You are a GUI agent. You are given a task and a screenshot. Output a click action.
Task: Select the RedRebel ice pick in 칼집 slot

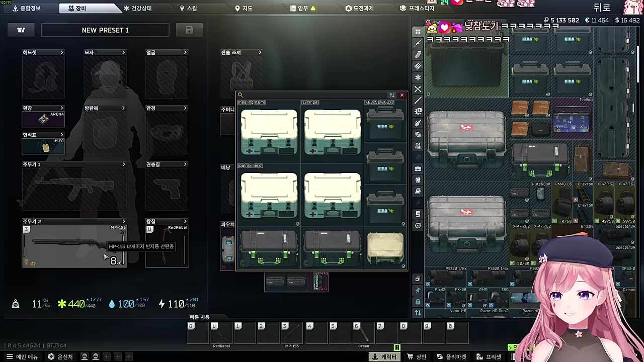167,246
